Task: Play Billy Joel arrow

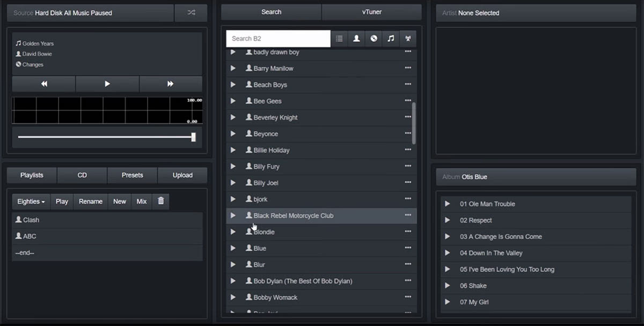Action: (233, 183)
